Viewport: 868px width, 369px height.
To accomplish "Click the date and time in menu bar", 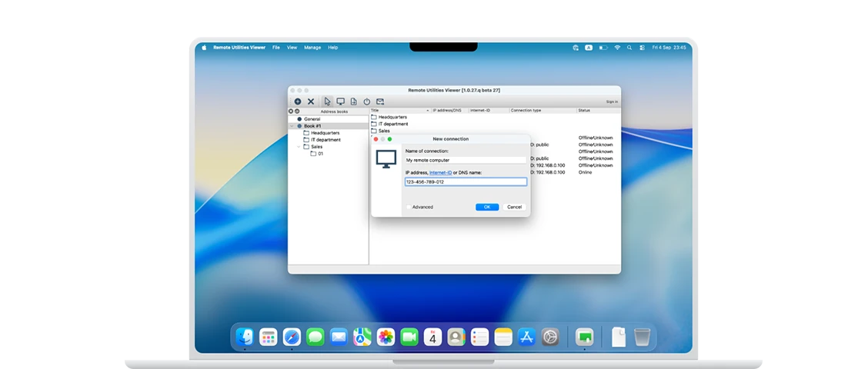I will coord(669,48).
